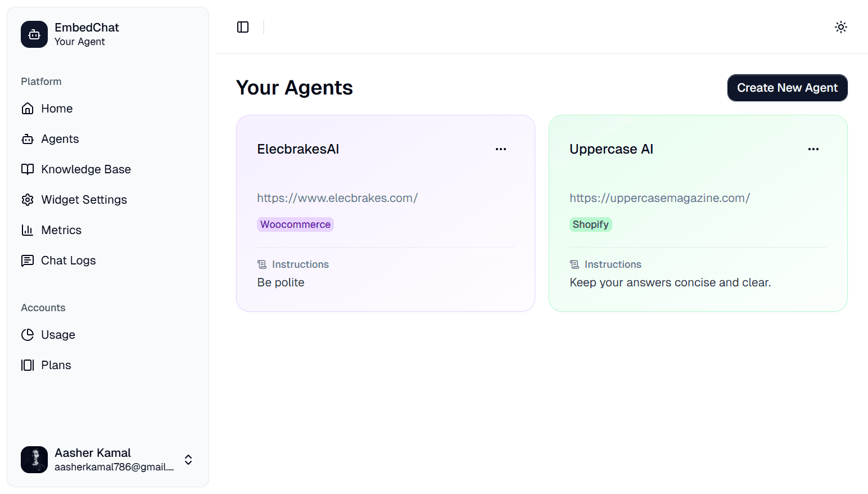868x494 pixels.
Task: Select the Home icon in the sidebar
Action: [x=28, y=108]
